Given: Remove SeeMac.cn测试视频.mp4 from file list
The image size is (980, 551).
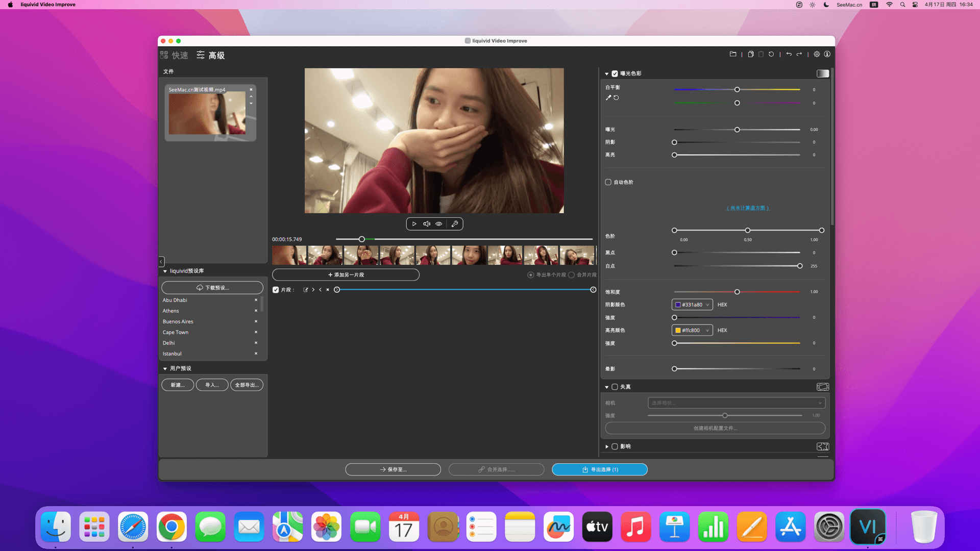Looking at the screenshot, I should (x=251, y=89).
